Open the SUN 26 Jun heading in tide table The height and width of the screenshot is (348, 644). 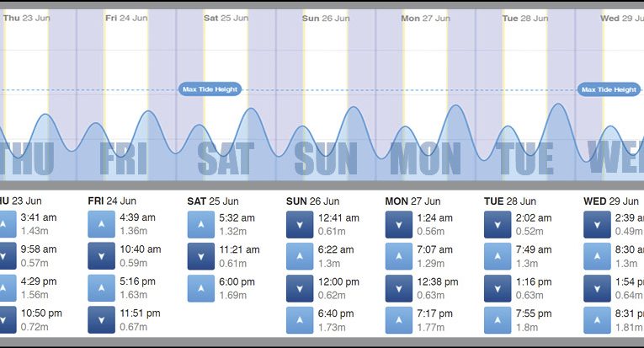312,201
